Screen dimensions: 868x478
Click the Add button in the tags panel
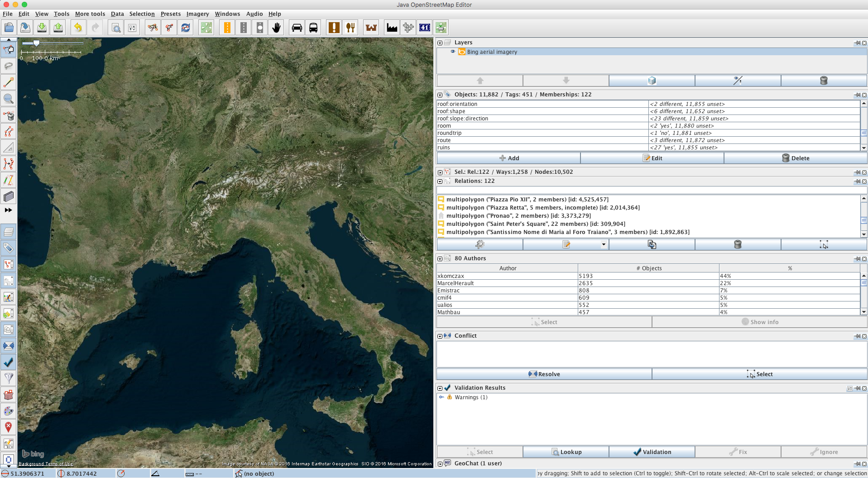tap(508, 158)
